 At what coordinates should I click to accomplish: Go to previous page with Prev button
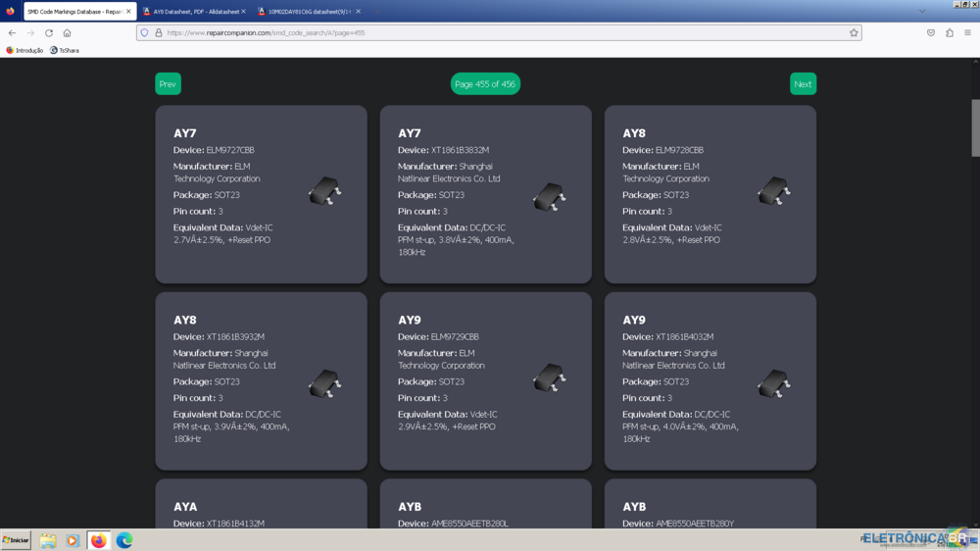[168, 83]
